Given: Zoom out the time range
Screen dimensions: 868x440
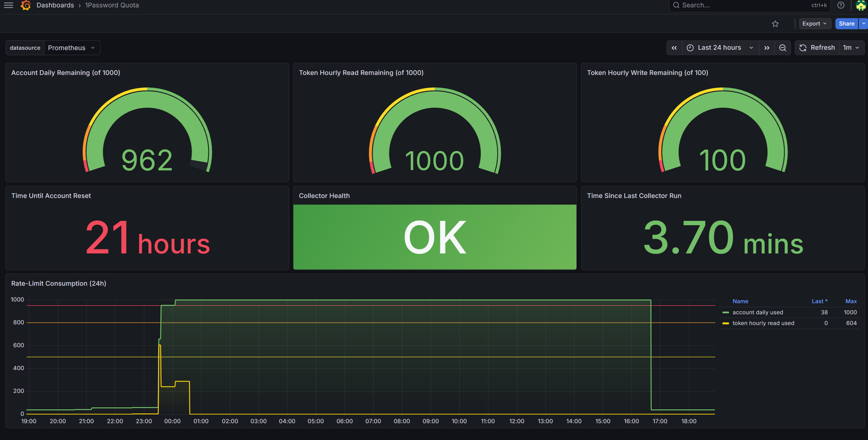Looking at the screenshot, I should [x=783, y=48].
